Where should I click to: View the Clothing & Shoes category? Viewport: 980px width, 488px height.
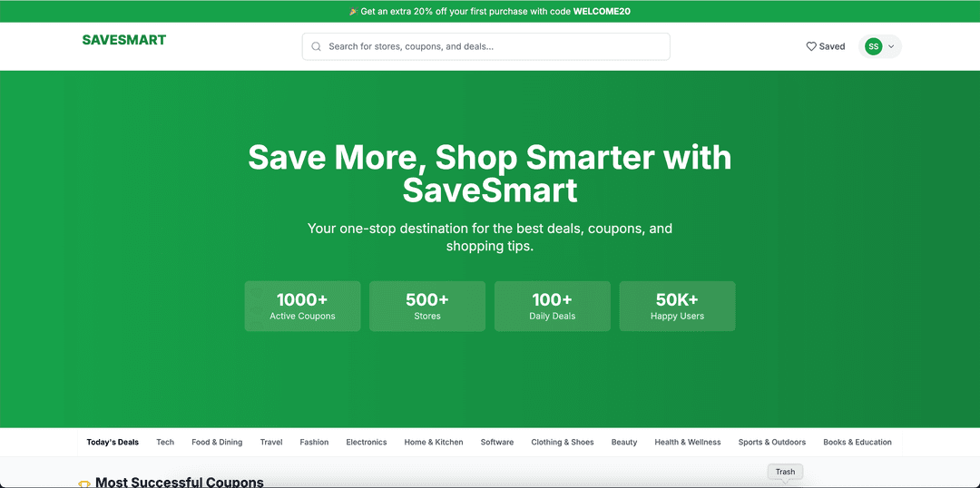563,442
